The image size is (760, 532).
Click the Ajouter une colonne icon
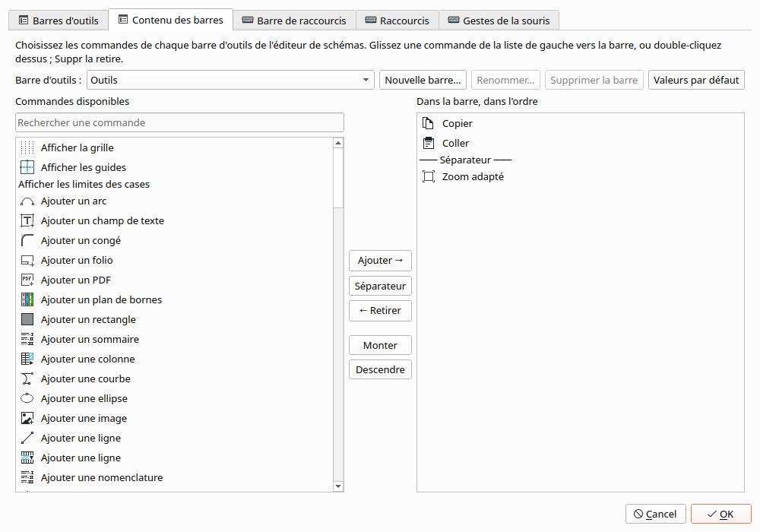pos(27,359)
